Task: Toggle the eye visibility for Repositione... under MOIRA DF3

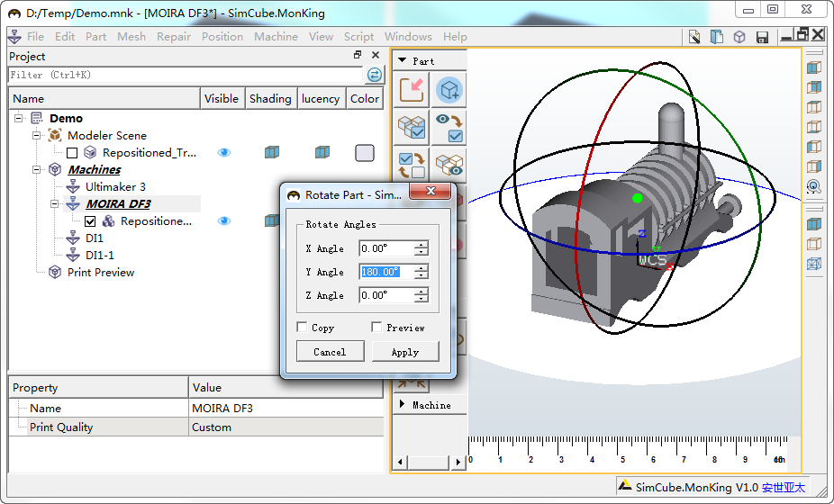Action: coord(224,220)
